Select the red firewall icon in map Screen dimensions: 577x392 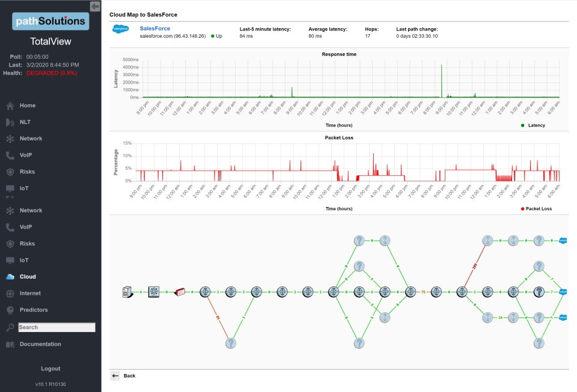tap(180, 292)
